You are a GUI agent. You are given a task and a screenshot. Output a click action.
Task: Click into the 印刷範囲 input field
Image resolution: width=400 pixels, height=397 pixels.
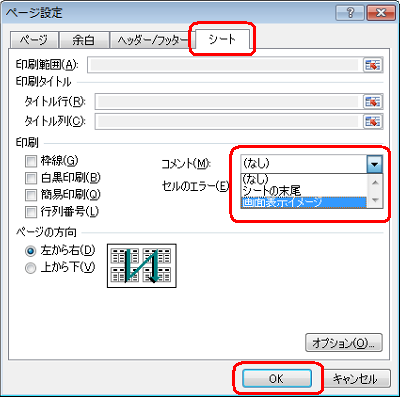click(225, 65)
